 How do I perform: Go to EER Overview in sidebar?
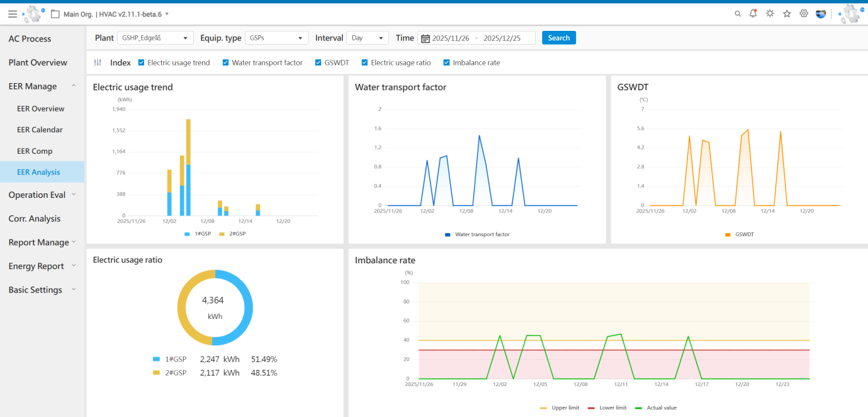[41, 108]
